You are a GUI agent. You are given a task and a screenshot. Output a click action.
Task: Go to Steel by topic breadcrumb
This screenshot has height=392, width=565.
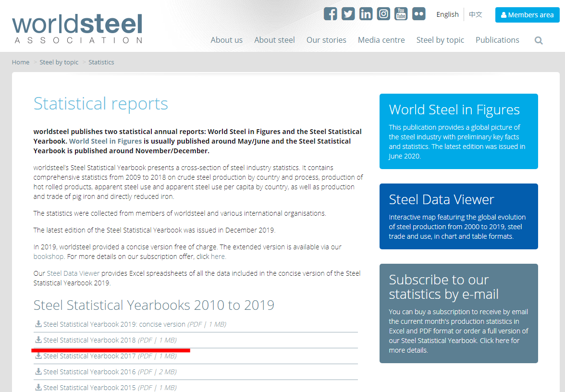click(59, 62)
